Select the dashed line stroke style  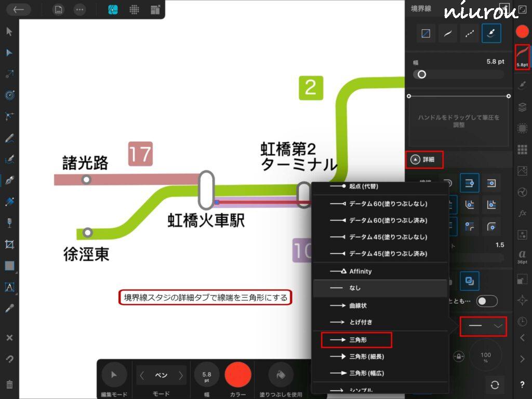point(469,33)
